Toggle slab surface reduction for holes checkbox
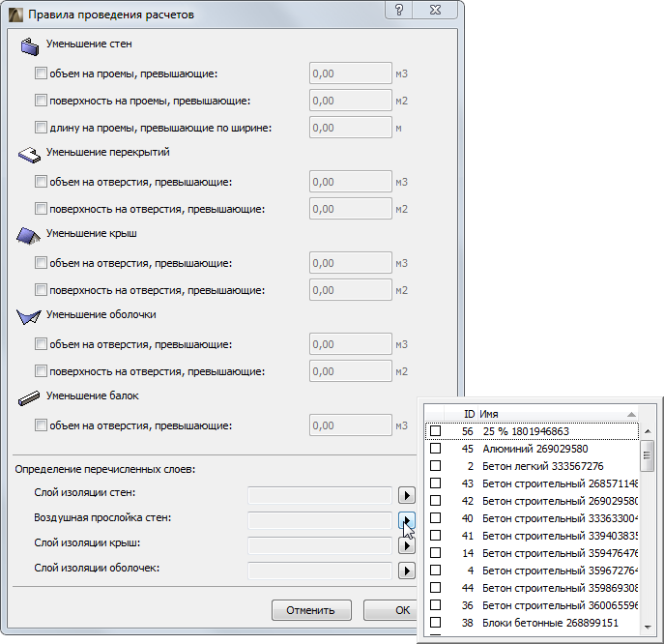Image resolution: width=664 pixels, height=644 pixels. (x=41, y=209)
